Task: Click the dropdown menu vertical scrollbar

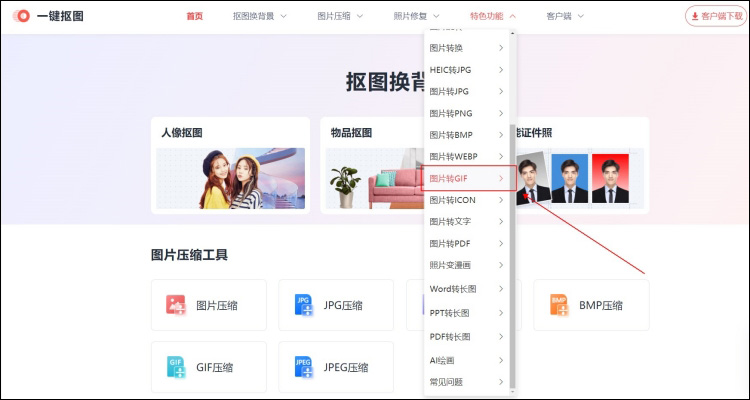Action: pos(513,200)
